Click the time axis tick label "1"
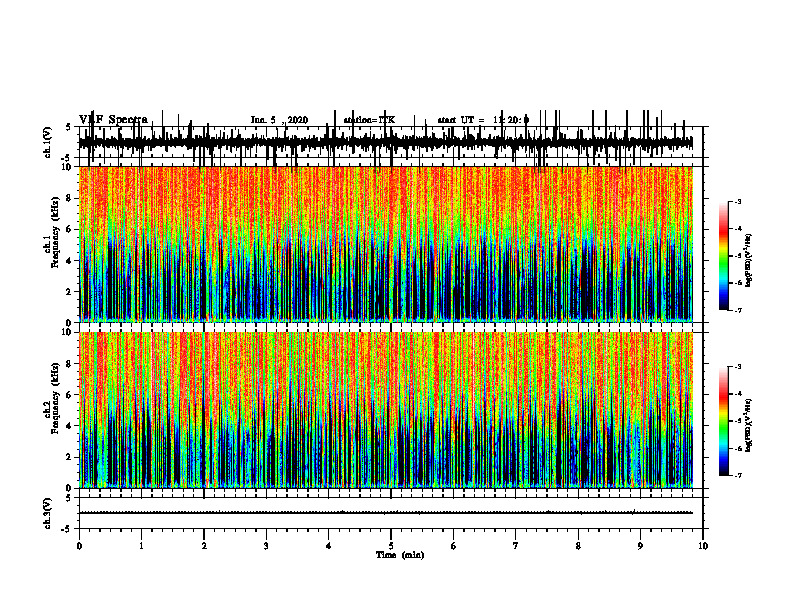The image size is (792, 612). [141, 546]
